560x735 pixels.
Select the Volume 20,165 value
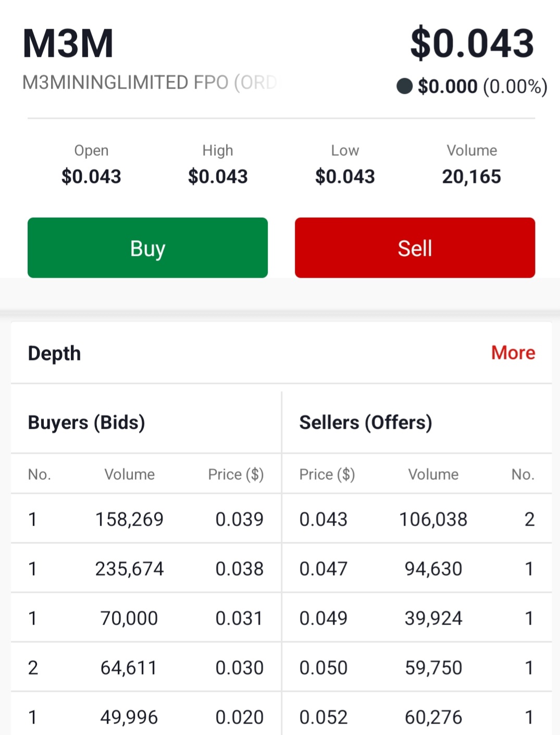click(471, 177)
